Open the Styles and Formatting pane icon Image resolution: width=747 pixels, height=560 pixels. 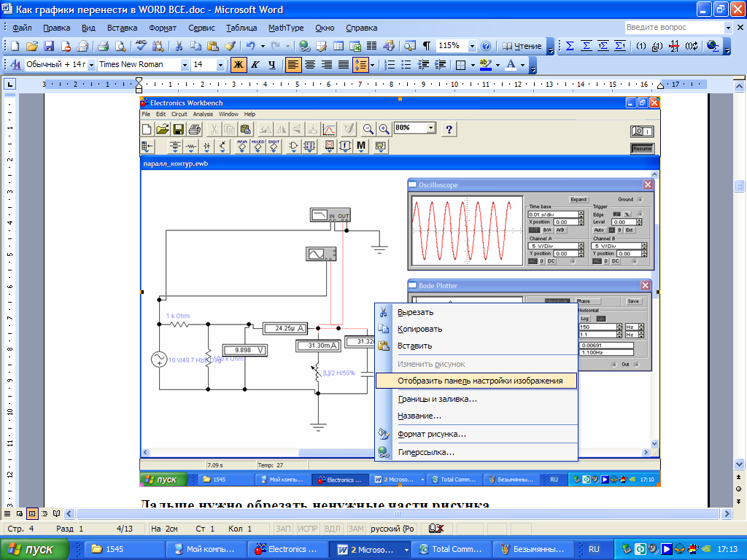click(x=15, y=64)
